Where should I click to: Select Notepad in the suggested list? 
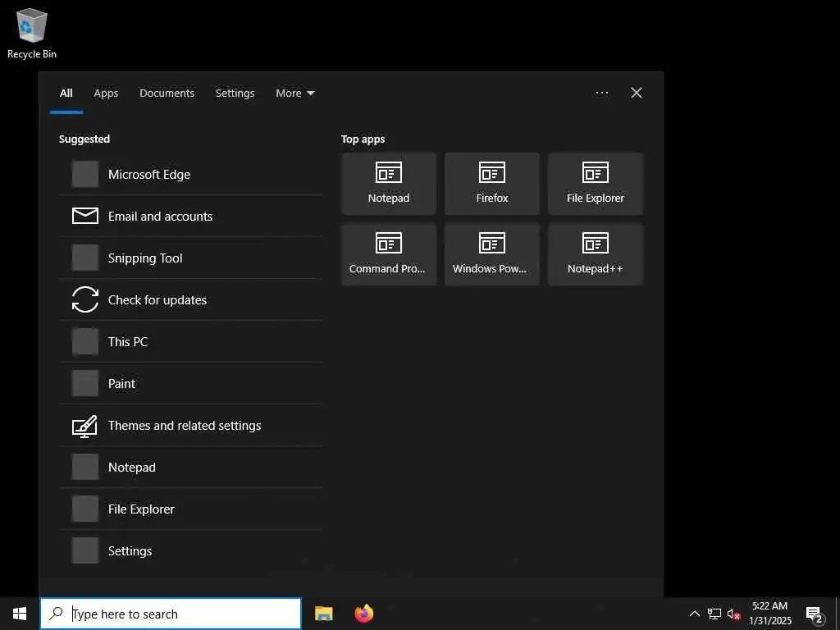(x=190, y=467)
